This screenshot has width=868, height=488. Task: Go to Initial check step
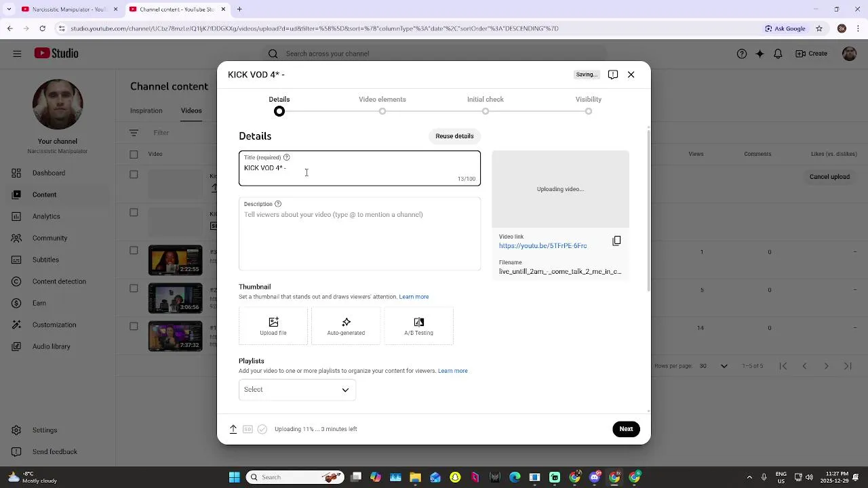(486, 104)
